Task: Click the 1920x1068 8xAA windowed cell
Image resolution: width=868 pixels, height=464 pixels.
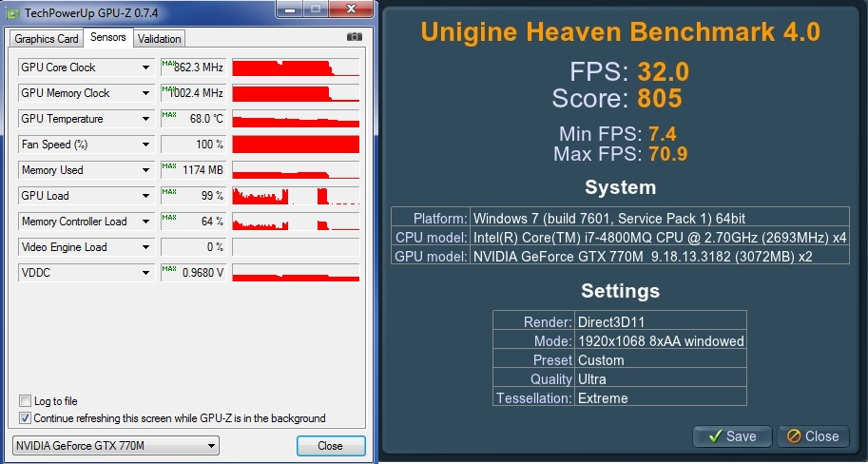Action: pos(661,340)
